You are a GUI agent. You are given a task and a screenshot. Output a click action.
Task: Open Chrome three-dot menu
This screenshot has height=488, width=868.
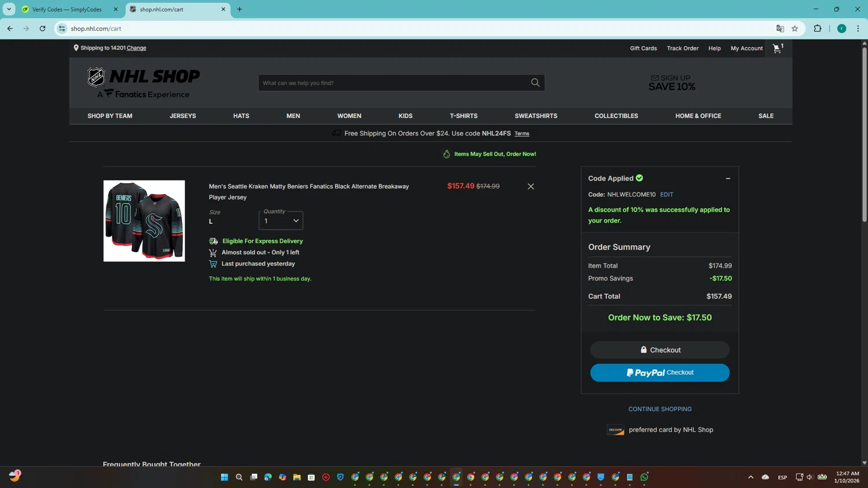coord(858,28)
